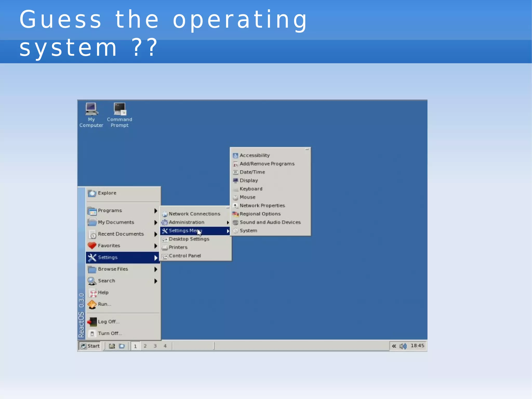This screenshot has width=532, height=399.
Task: Expand the Programs submenu arrow
Action: [x=156, y=211]
